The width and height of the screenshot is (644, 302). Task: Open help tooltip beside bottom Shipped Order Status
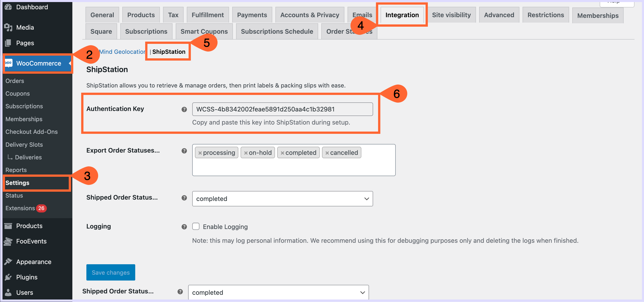pyautogui.click(x=180, y=292)
